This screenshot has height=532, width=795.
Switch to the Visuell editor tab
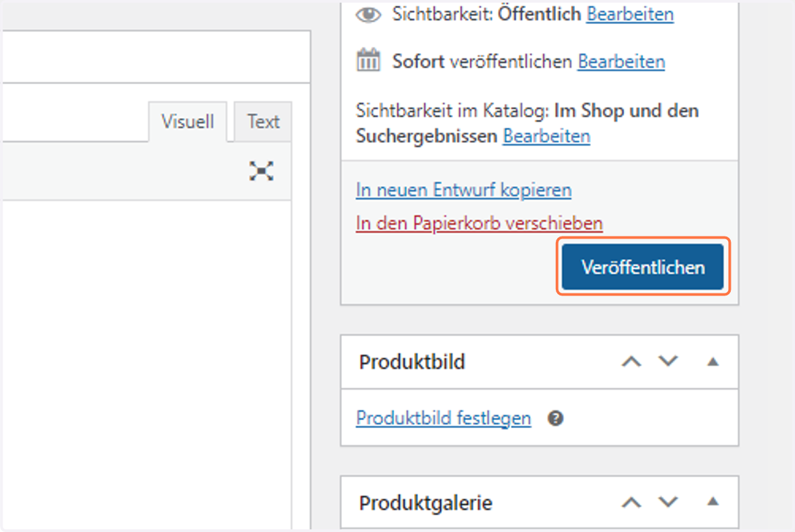tap(187, 122)
